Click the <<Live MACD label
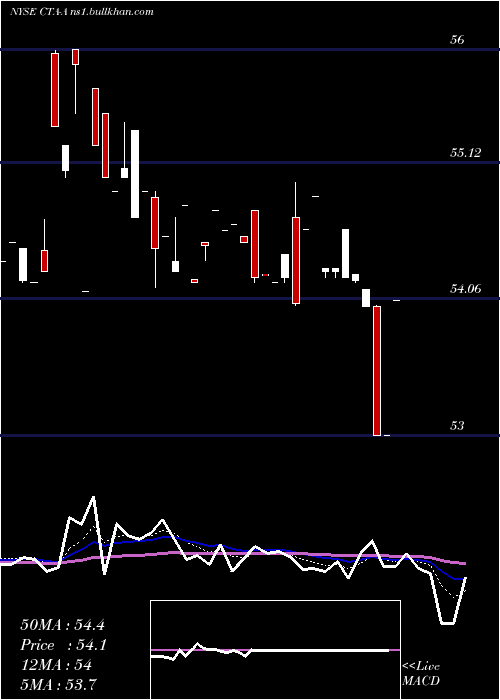This screenshot has height=700, width=500. tap(421, 674)
